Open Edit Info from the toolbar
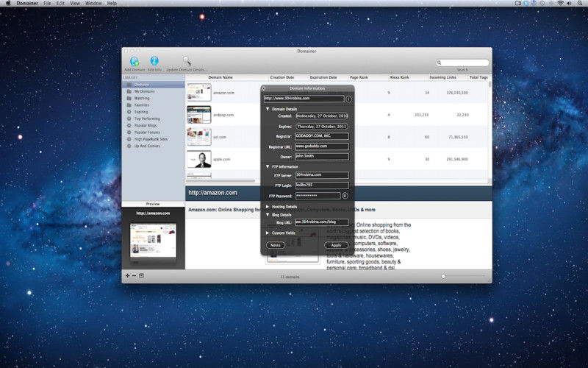The height and width of the screenshot is (368, 588). click(x=154, y=61)
